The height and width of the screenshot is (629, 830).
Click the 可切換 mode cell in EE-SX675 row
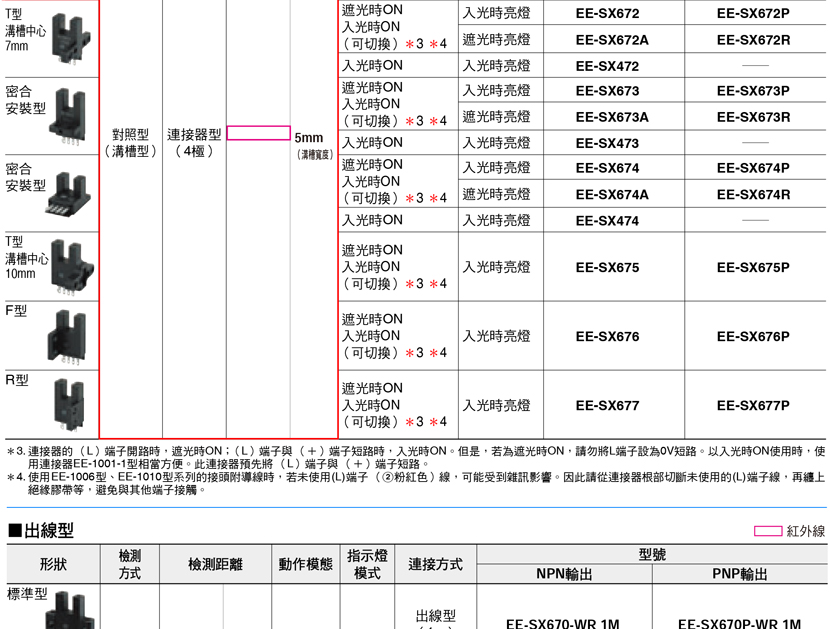394,267
